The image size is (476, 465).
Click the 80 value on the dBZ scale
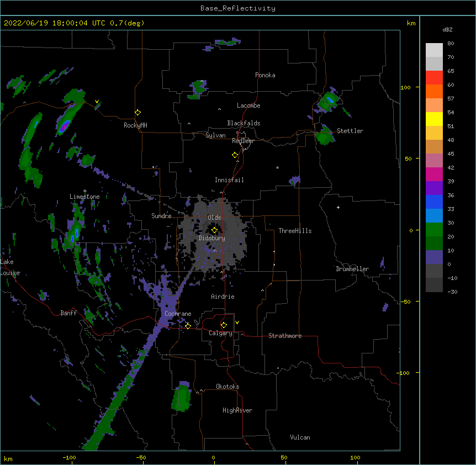point(451,44)
